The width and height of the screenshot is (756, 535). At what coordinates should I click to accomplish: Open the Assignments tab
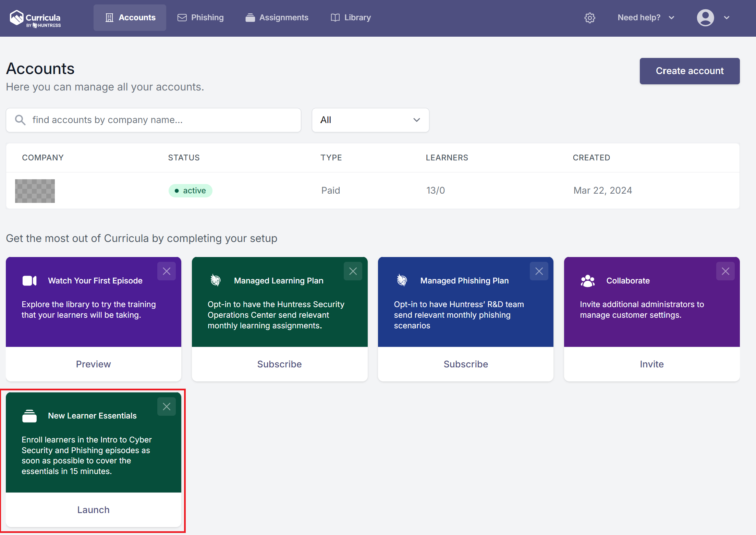coord(277,17)
